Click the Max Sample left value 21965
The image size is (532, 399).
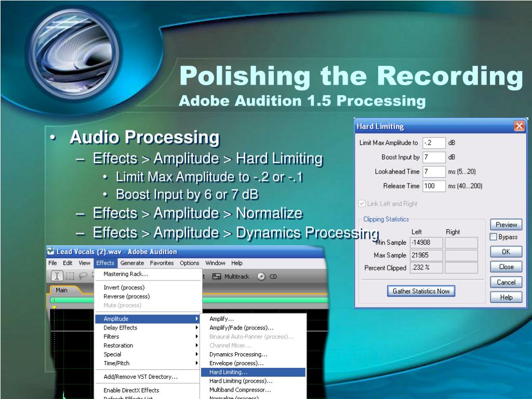tap(427, 255)
